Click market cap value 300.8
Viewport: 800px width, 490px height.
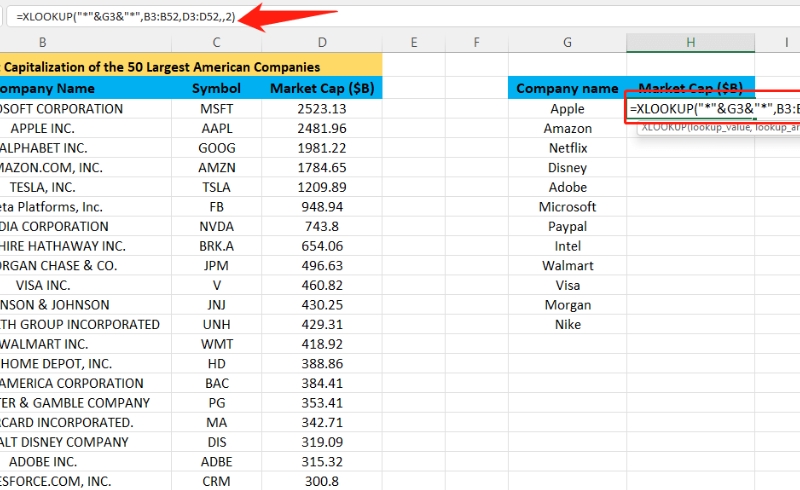coord(322,481)
